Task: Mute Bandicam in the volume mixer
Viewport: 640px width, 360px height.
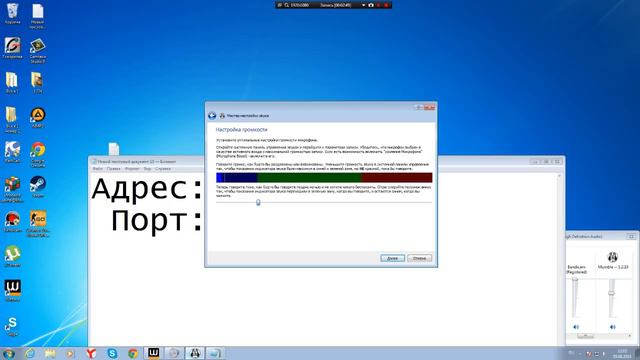Action: [576, 327]
